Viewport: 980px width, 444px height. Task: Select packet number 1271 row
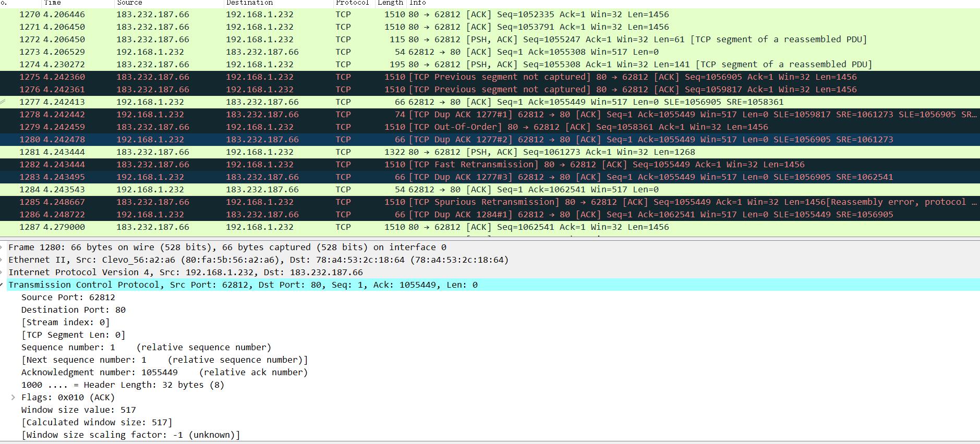(490, 27)
